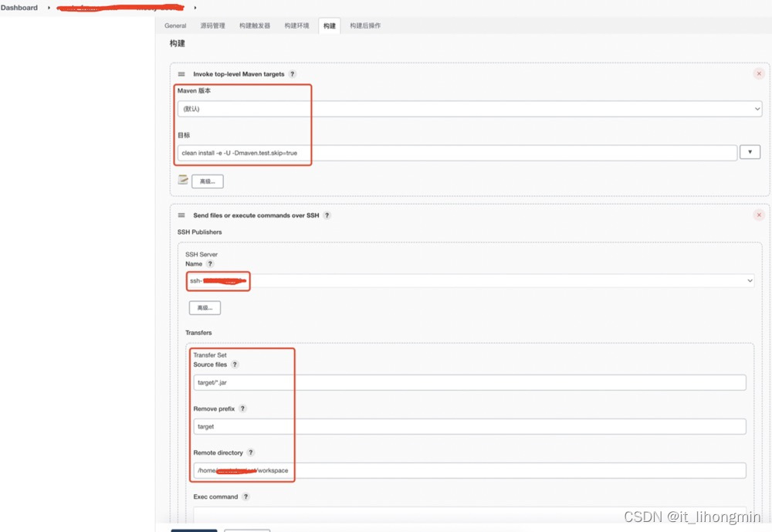Viewport: 772px width, 532px height.
Task: Open the Maven version dropdown
Action: pos(469,109)
